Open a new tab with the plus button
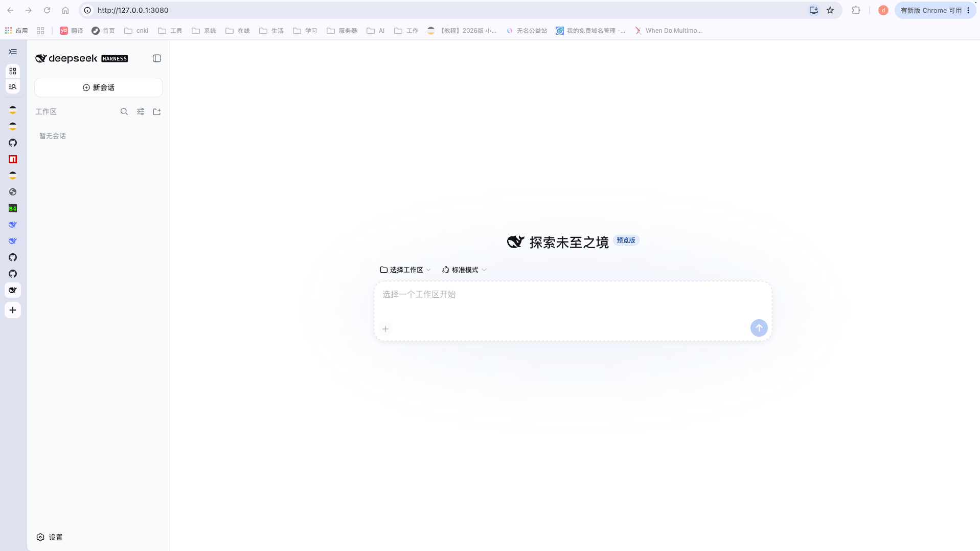The width and height of the screenshot is (980, 551). (13, 310)
